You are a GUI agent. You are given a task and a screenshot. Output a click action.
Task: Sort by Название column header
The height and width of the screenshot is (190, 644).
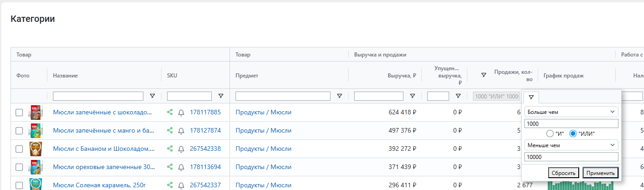point(65,76)
